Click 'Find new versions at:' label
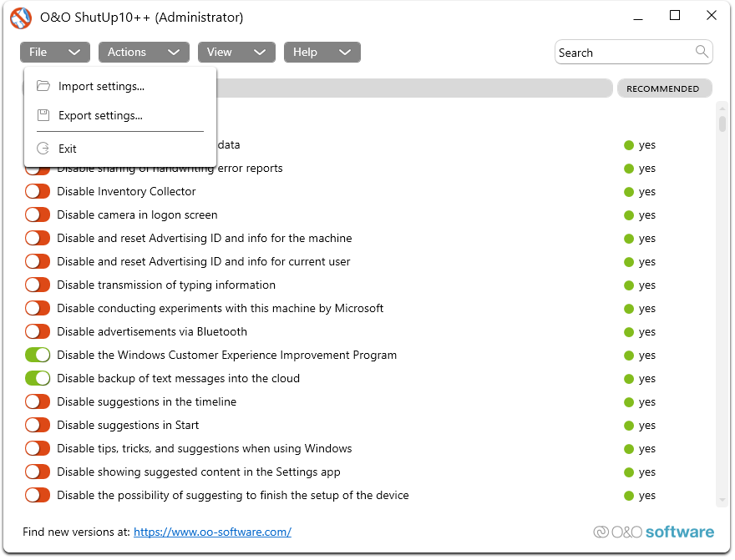The height and width of the screenshot is (560, 735). point(76,532)
